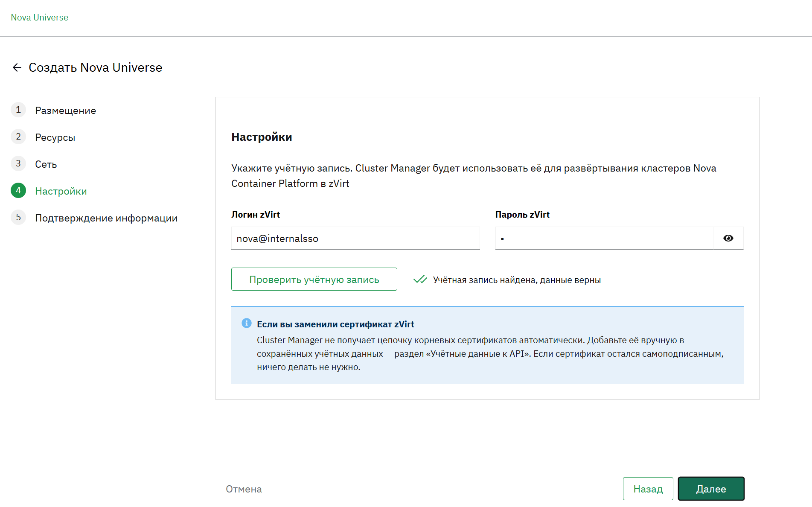Click the green step 4 circle
Screen dimensions: 812x507
tap(18, 191)
